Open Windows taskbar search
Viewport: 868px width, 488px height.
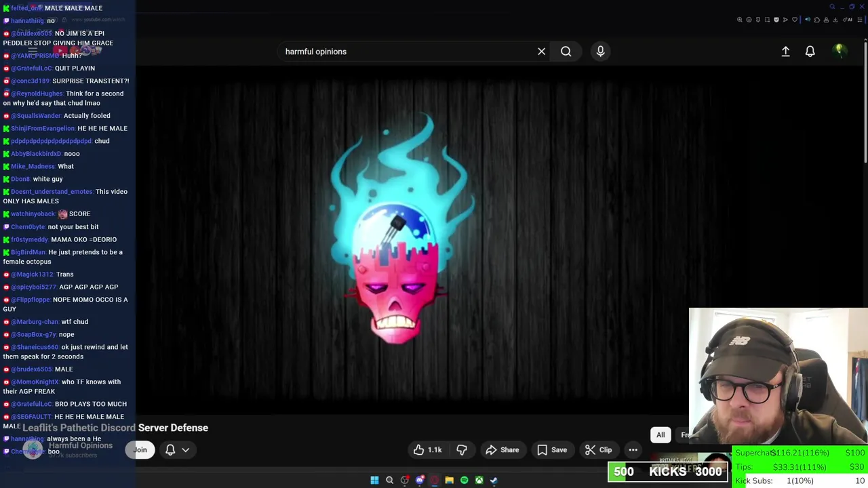pos(389,481)
